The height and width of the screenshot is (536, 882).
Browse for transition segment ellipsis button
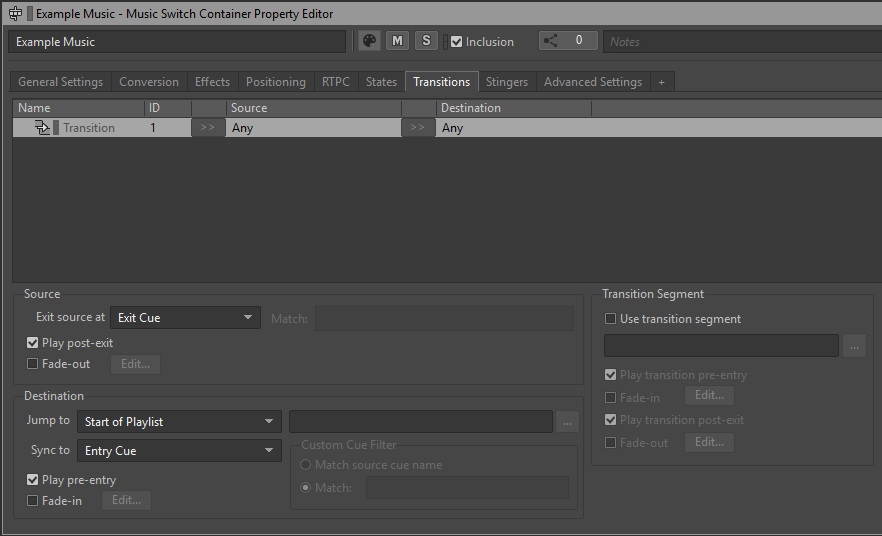(854, 346)
